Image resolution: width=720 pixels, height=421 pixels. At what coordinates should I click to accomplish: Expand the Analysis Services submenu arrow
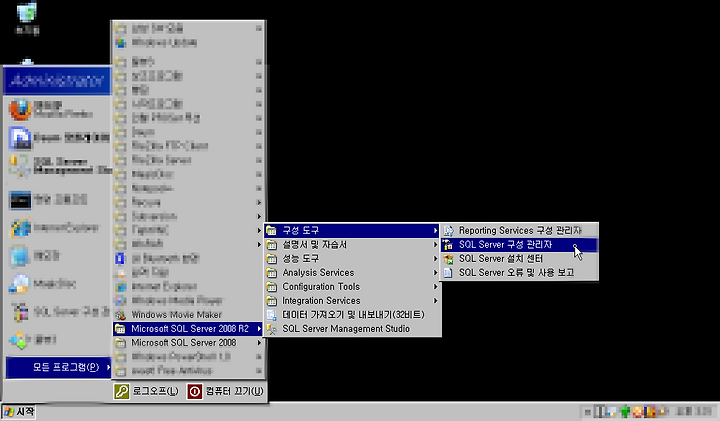point(435,273)
